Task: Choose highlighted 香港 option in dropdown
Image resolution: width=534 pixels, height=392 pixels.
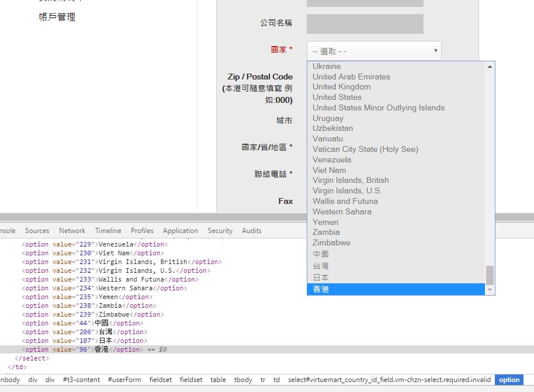Action: pos(396,289)
